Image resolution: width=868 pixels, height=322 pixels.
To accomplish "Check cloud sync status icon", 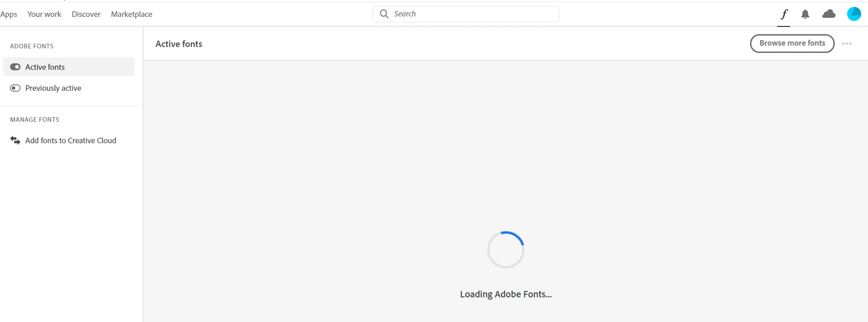I will click(x=829, y=14).
